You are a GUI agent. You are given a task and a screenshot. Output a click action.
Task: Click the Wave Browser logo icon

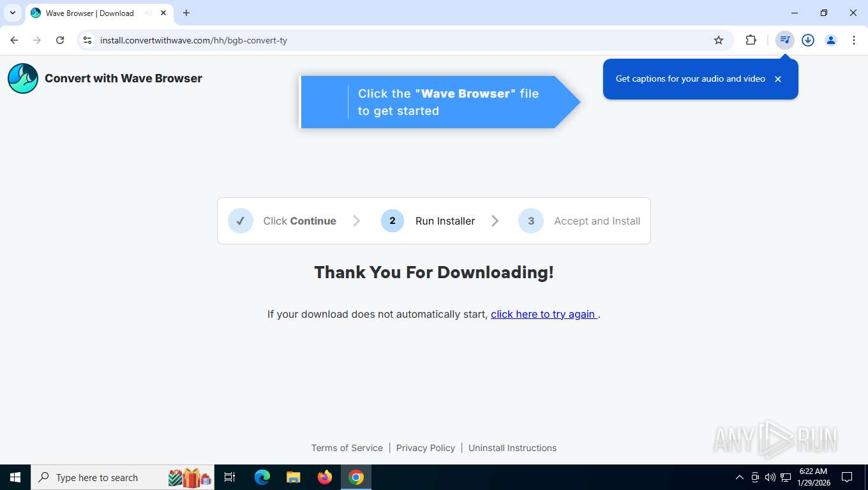point(23,78)
